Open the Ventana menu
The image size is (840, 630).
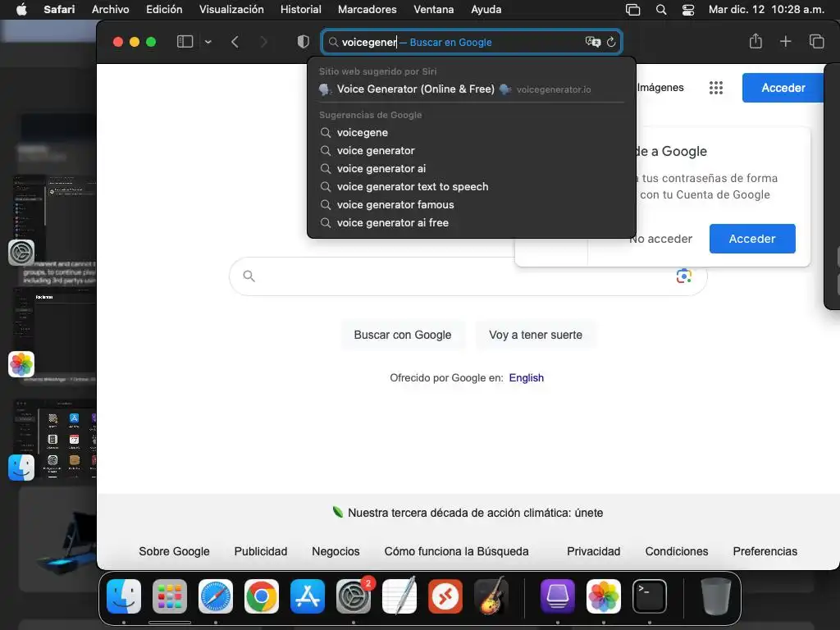433,9
